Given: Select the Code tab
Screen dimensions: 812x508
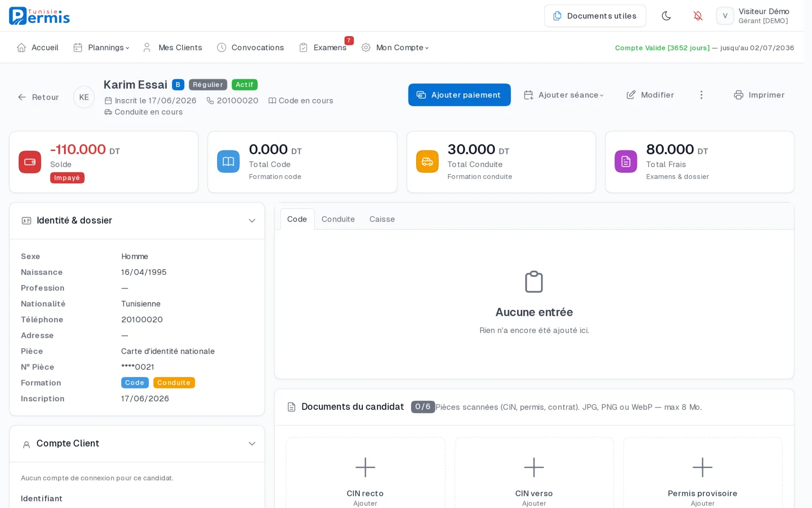Looking at the screenshot, I should [x=297, y=219].
